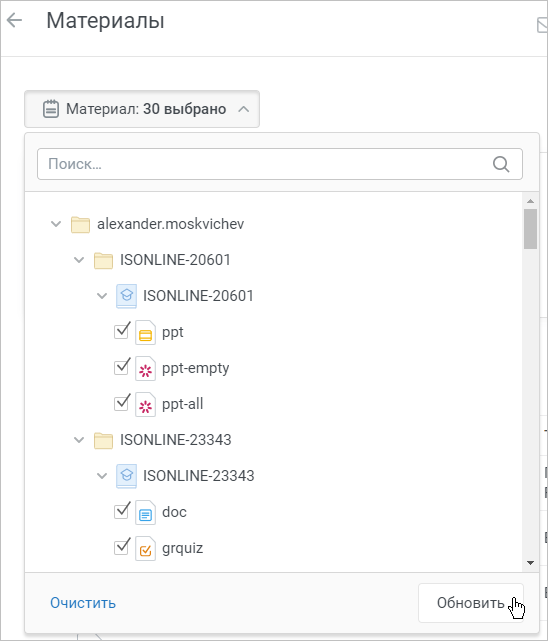
Task: Go back using the left arrow icon
Action: click(14, 20)
